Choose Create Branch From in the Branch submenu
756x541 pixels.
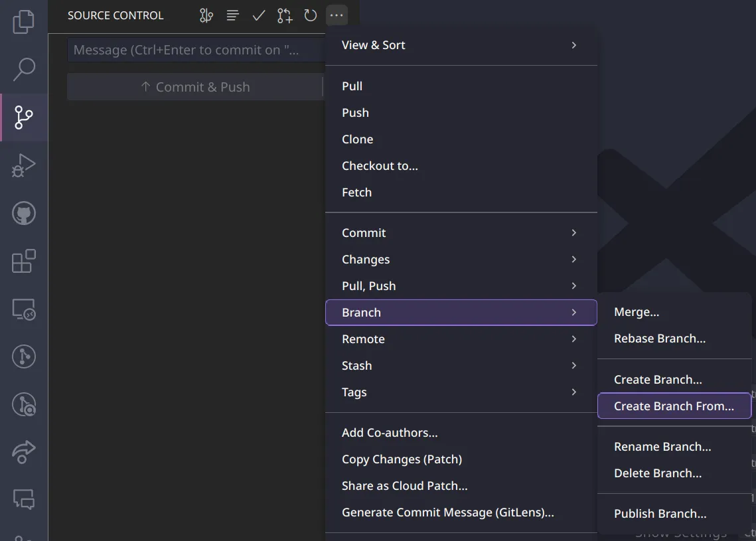pos(674,406)
